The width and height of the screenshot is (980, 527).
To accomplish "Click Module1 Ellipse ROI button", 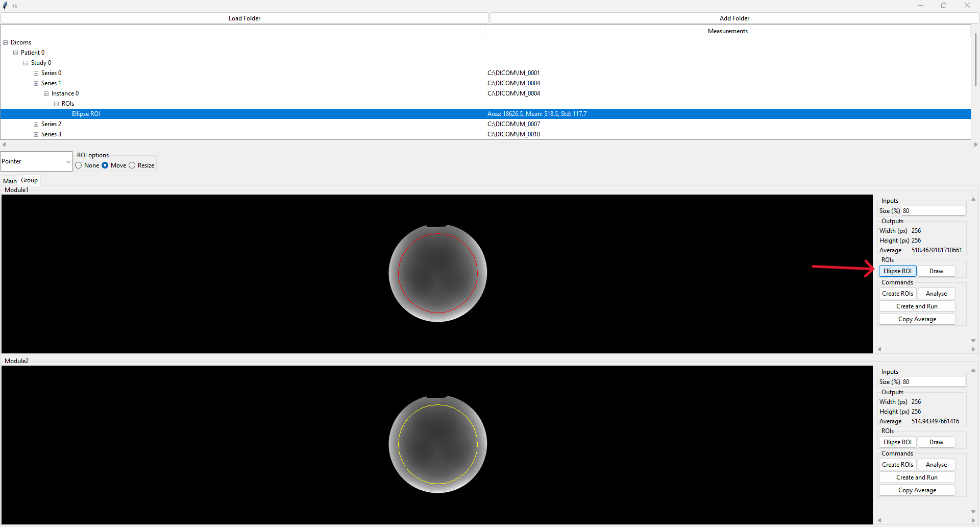I will pyautogui.click(x=897, y=271).
